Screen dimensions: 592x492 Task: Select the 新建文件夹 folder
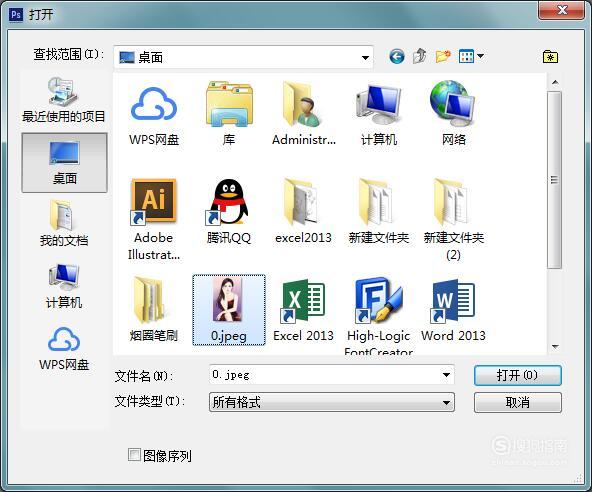pos(378,212)
